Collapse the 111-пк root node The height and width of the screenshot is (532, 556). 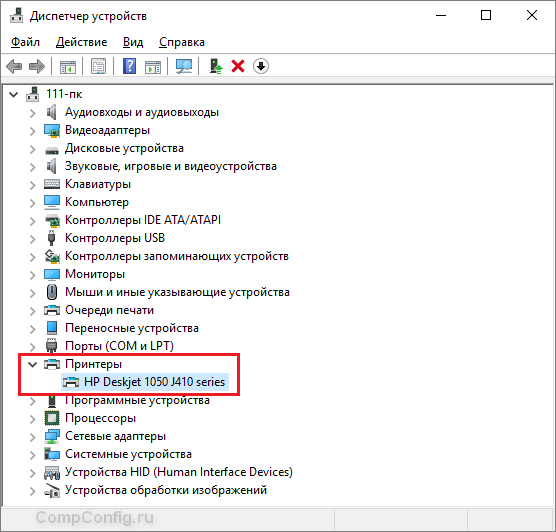pos(13,94)
